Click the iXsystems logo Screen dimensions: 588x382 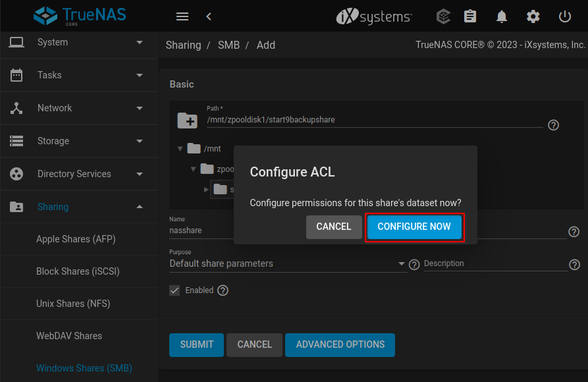373,16
